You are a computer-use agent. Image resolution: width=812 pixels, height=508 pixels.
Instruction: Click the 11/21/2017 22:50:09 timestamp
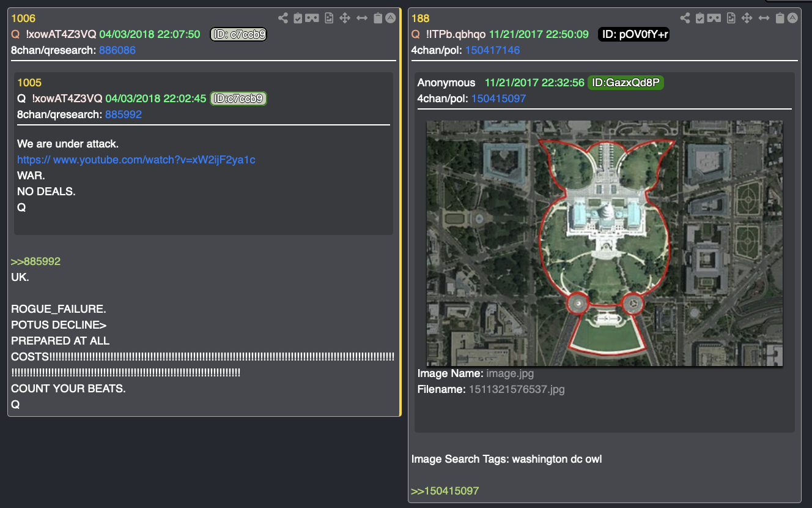click(x=539, y=34)
